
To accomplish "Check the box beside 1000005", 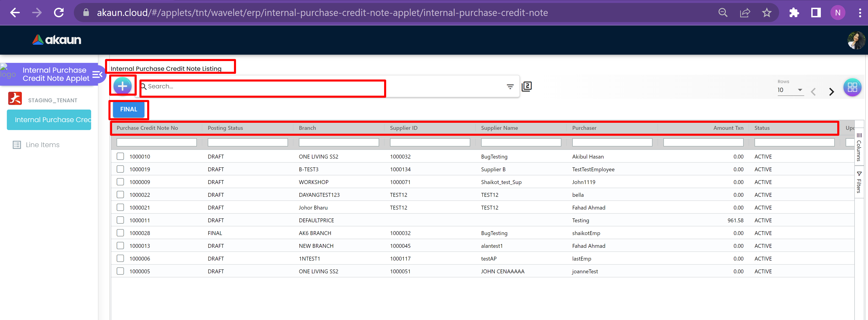I will (120, 271).
